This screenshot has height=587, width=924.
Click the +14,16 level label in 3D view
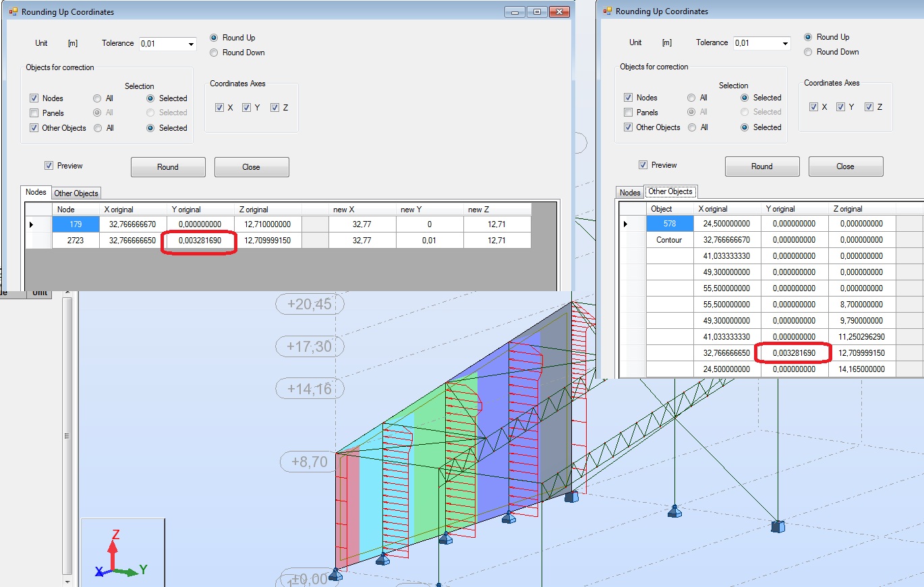[x=310, y=389]
